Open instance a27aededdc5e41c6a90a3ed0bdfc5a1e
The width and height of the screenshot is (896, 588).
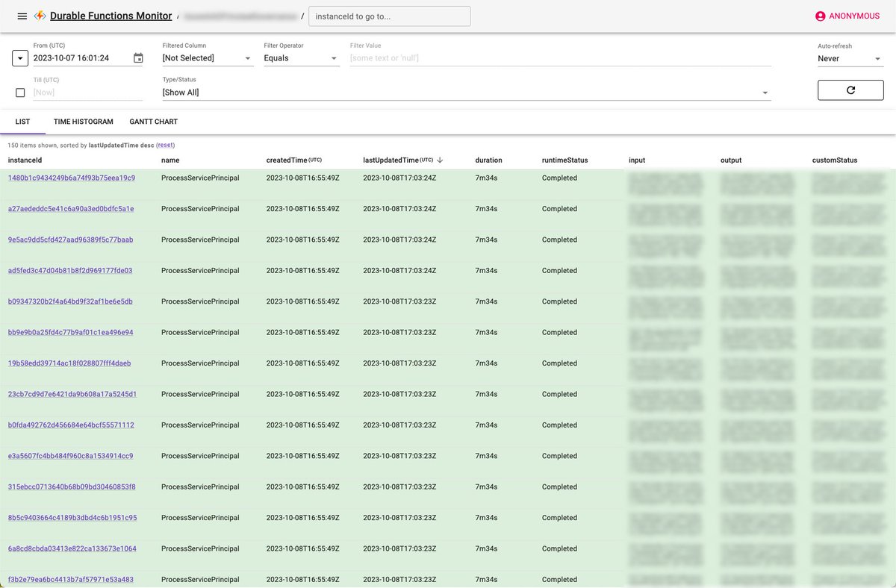coord(71,209)
